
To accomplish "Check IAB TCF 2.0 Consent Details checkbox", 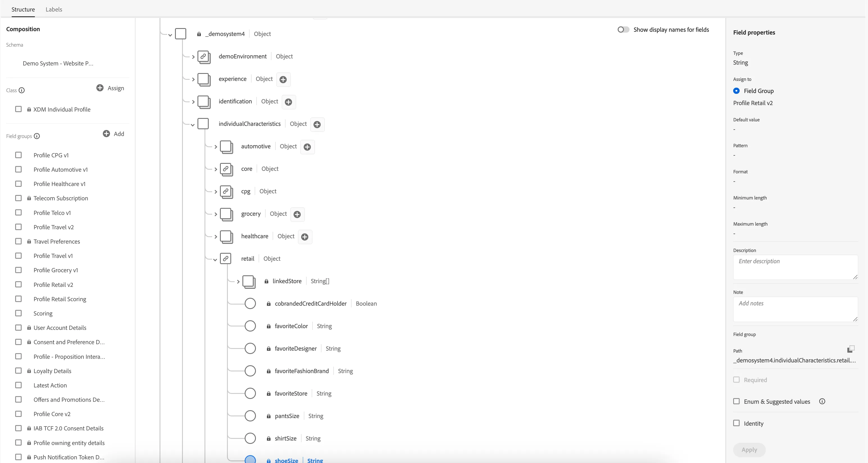I will 19,428.
